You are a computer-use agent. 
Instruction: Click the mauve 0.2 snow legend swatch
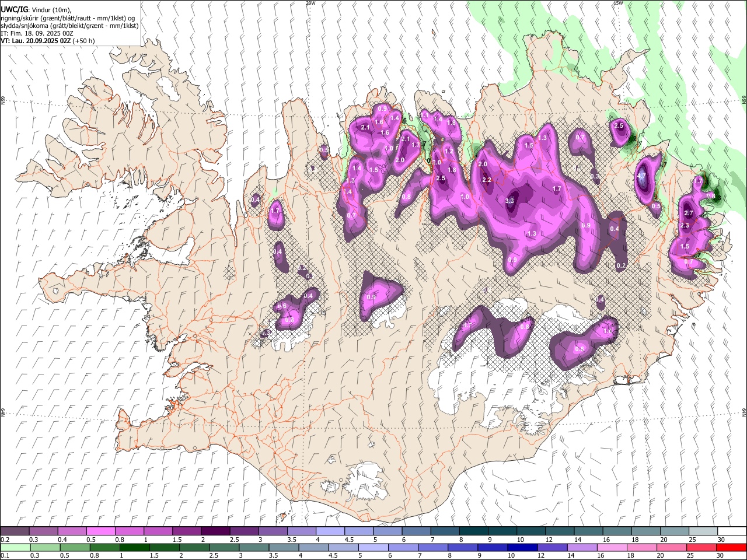[x=15, y=531]
